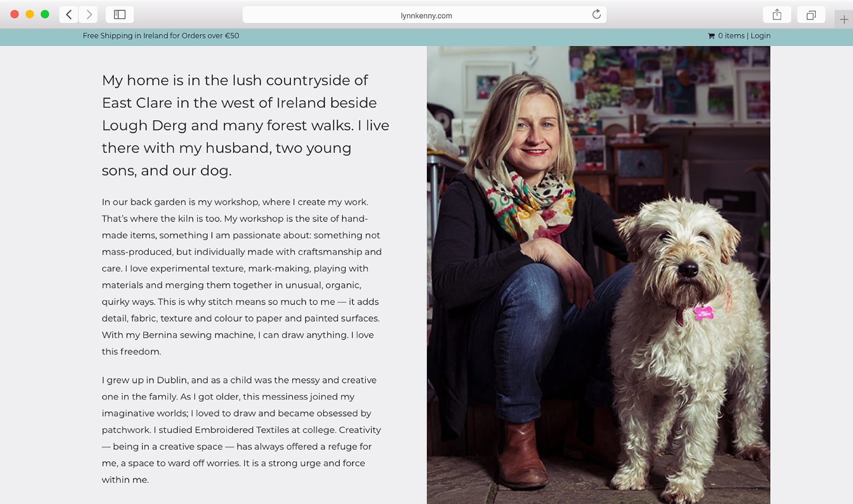Minimize the window with the yellow button

(30, 14)
